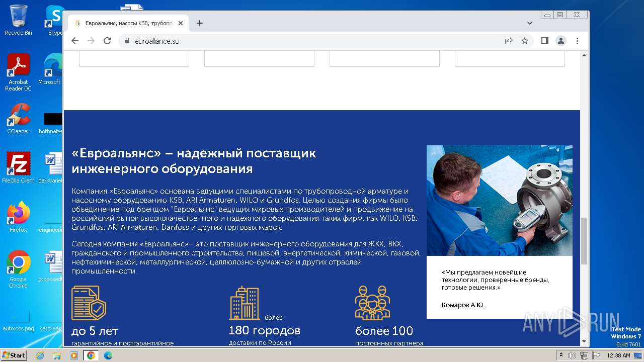Open the Chrome side panel
This screenshot has height=362, width=644.
click(545, 41)
